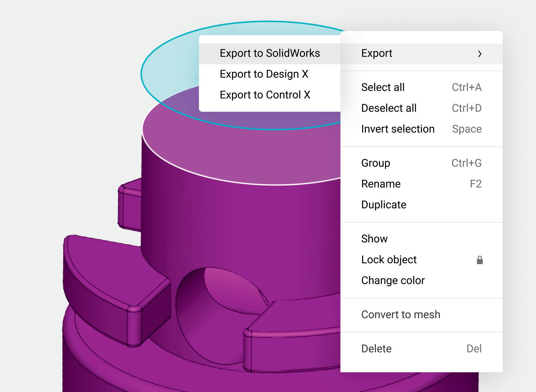Delete the selected object

(x=376, y=349)
